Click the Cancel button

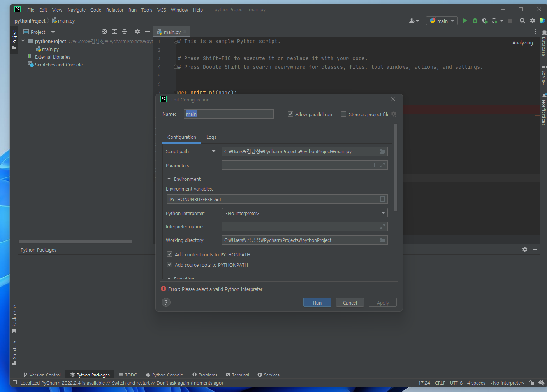[350, 303]
